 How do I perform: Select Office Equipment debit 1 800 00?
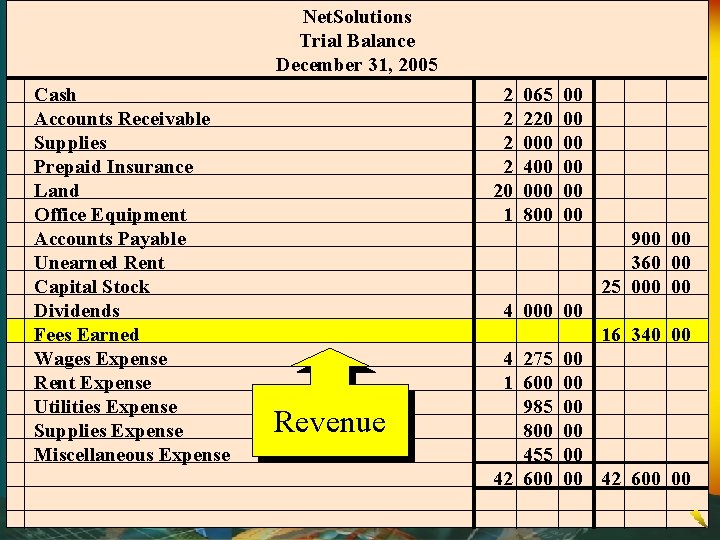click(543, 215)
